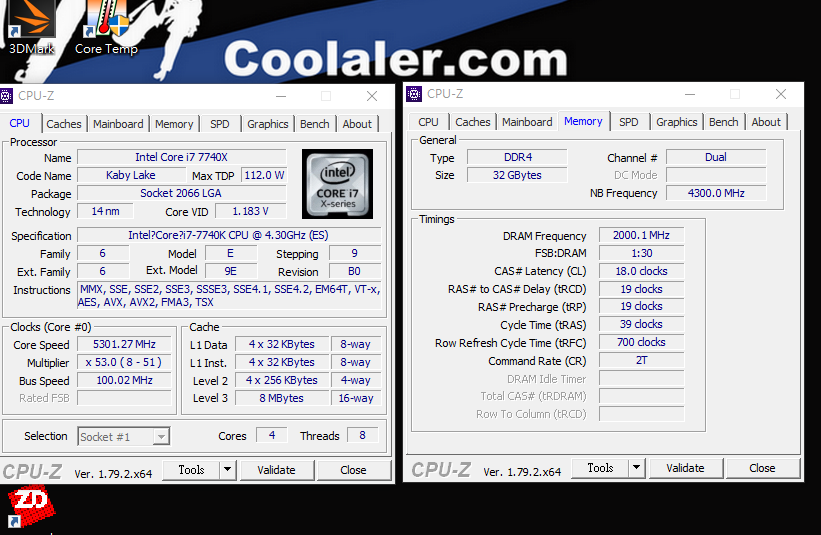
Task: Click the tRFC value '700 clocks'
Action: coord(641,342)
